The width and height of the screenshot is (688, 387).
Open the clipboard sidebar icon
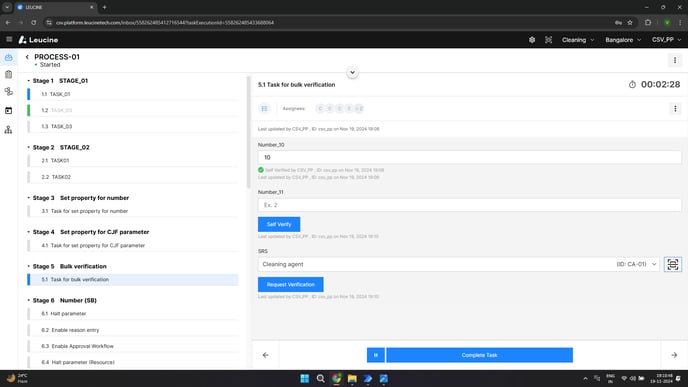point(9,75)
